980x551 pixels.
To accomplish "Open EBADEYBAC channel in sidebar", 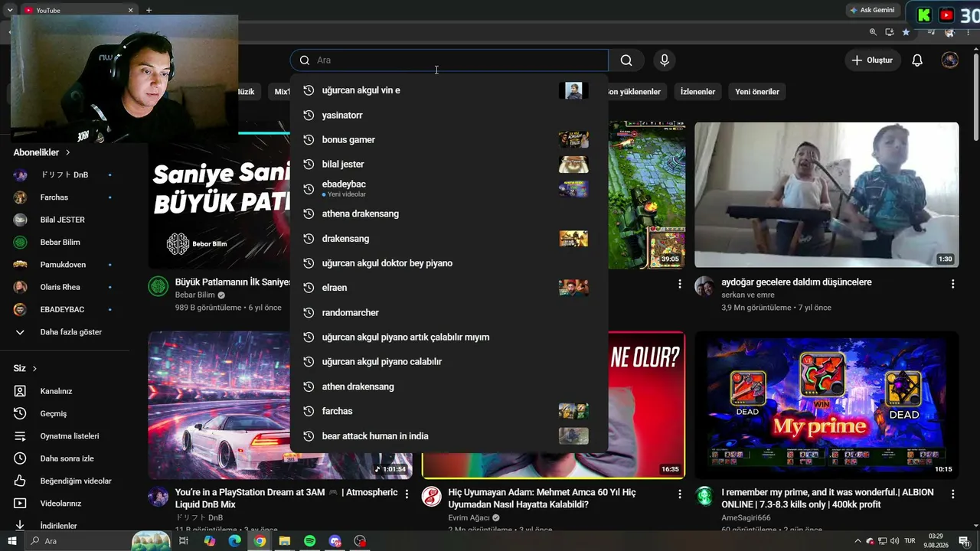I will (64, 309).
